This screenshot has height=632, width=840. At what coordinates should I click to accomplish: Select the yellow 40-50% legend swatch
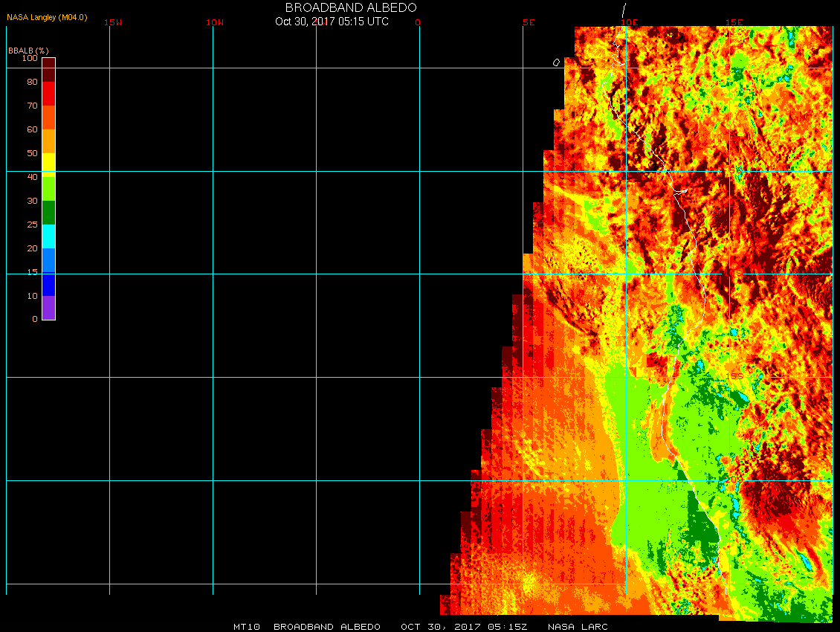[x=48, y=164]
